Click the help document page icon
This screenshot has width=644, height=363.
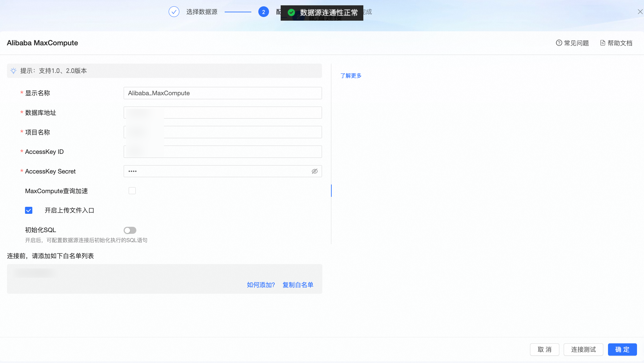tap(603, 43)
